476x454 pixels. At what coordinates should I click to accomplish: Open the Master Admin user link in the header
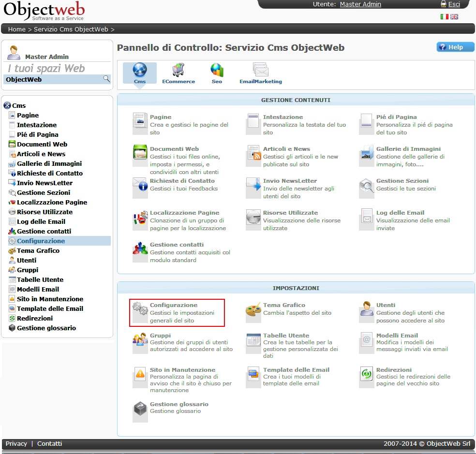tap(360, 4)
